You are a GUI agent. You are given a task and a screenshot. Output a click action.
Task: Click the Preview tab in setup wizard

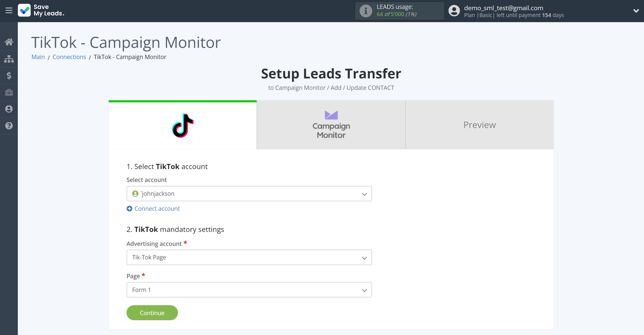click(480, 124)
